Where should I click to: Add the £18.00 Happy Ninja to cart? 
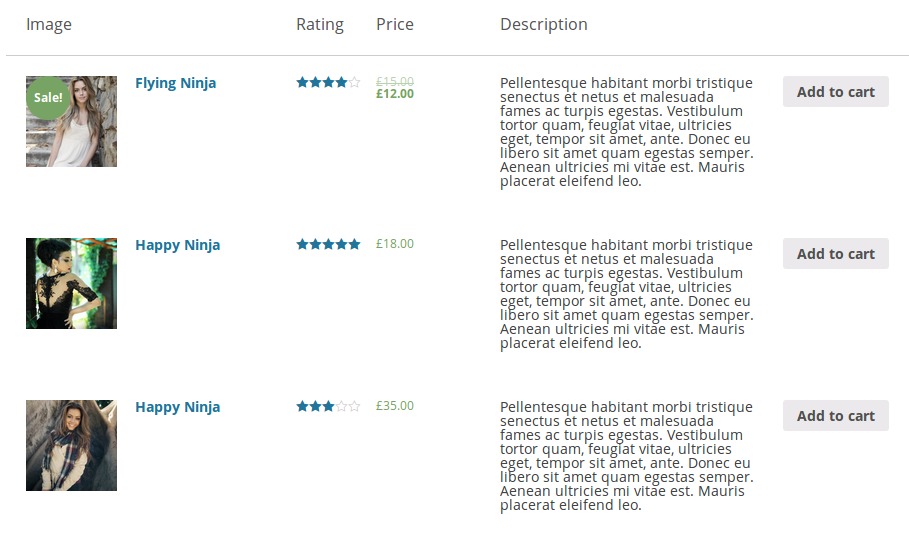[835, 253]
